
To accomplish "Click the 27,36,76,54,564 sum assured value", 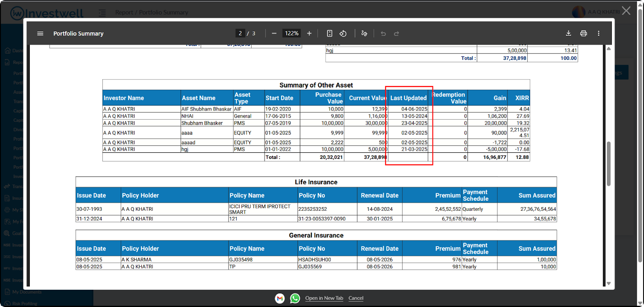I will (x=538, y=209).
